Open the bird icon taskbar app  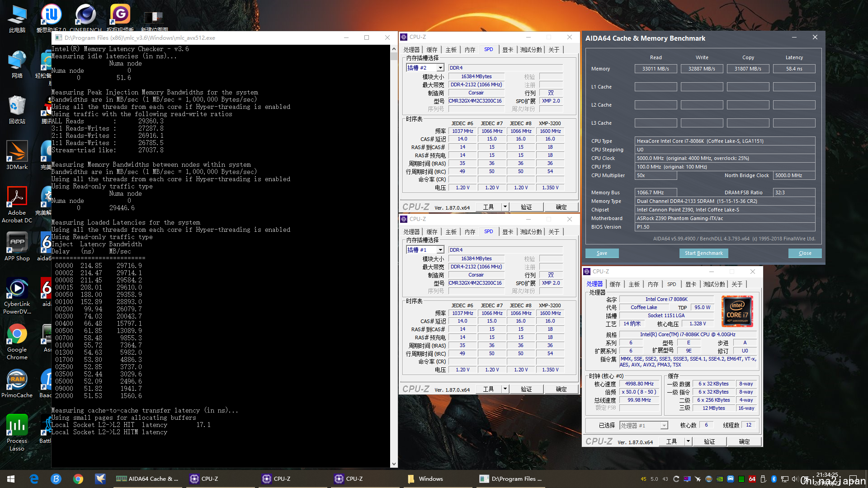[100, 479]
